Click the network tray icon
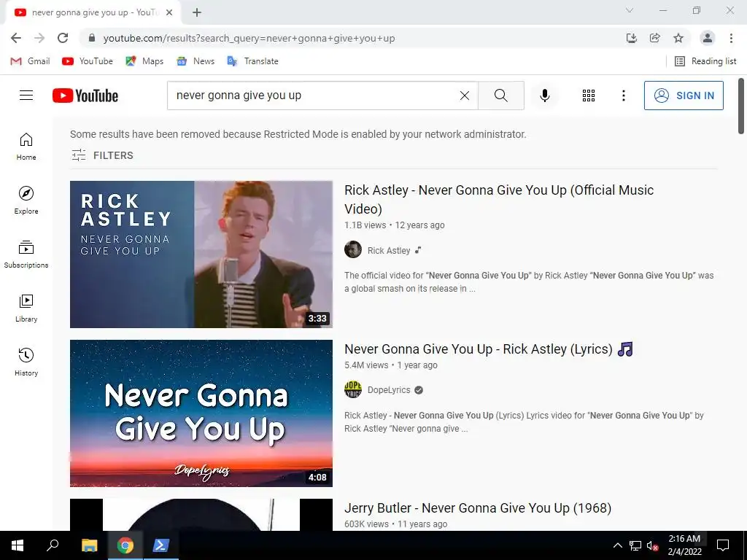This screenshot has height=560, width=747. pos(635,545)
